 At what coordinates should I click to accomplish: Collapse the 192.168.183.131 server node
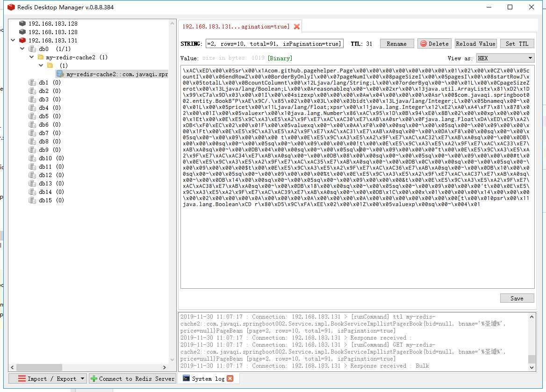[13, 40]
